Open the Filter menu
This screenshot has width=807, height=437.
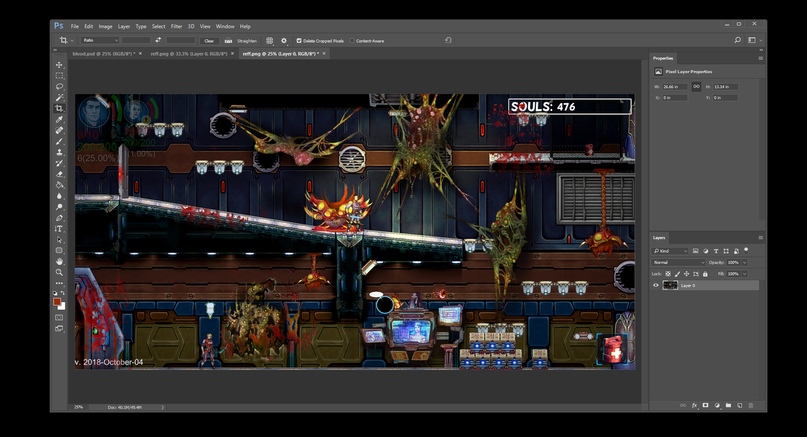point(177,26)
